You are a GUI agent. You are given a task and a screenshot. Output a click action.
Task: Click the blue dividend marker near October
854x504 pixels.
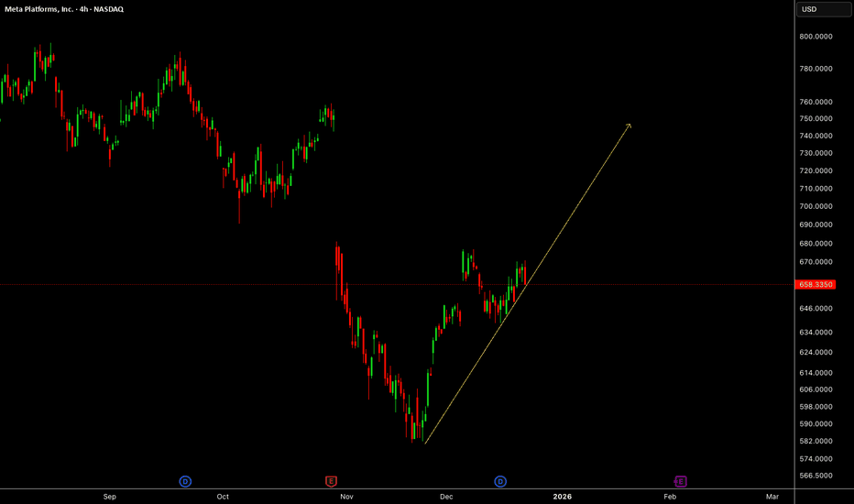point(185,480)
